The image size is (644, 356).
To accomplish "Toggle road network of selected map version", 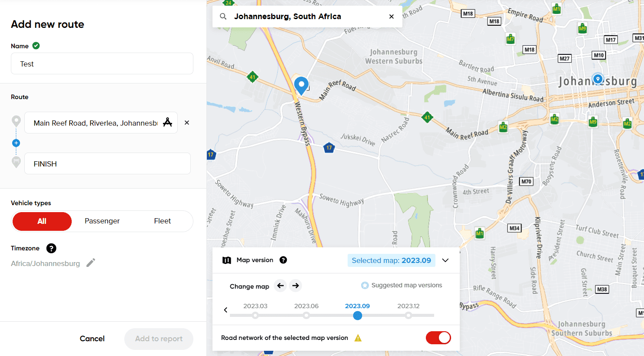I will point(438,338).
